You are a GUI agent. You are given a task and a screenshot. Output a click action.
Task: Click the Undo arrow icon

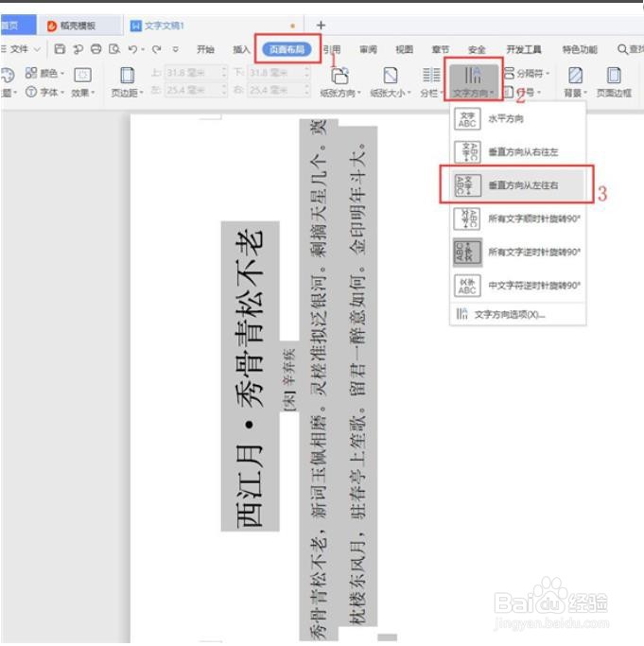point(132,49)
